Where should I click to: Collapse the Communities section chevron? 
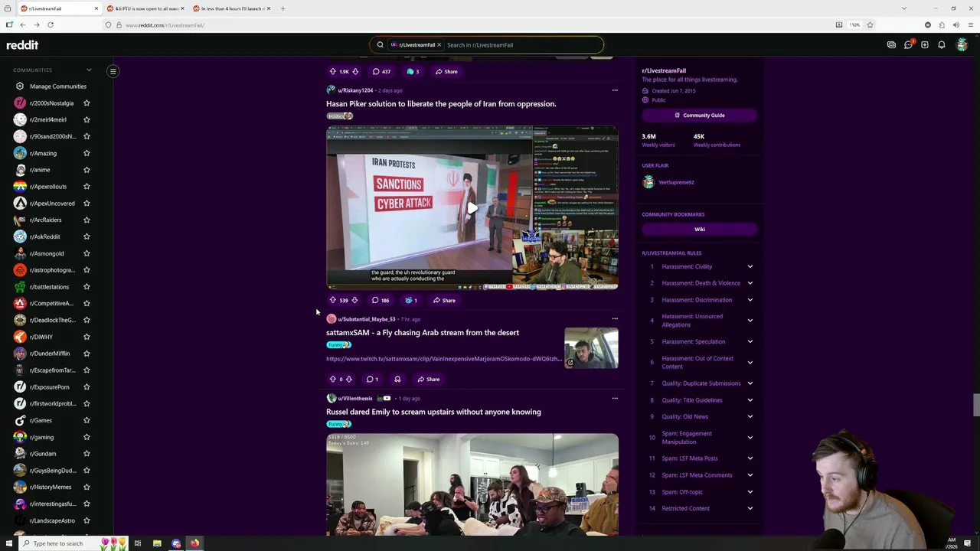[89, 70]
